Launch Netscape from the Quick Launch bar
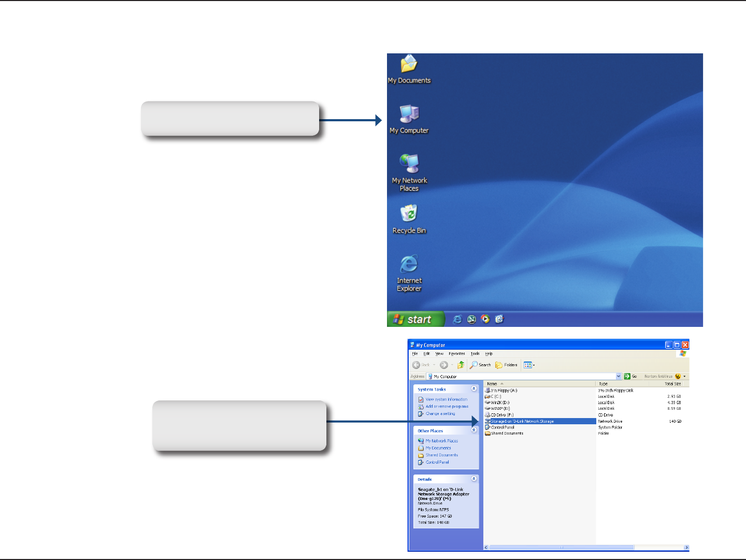Image resolution: width=746 pixels, height=560 pixels. click(x=471, y=319)
